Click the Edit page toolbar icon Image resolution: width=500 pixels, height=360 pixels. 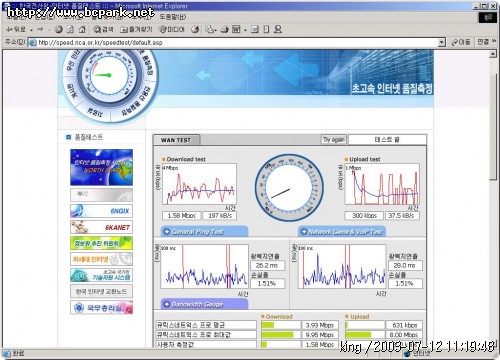coord(236,30)
